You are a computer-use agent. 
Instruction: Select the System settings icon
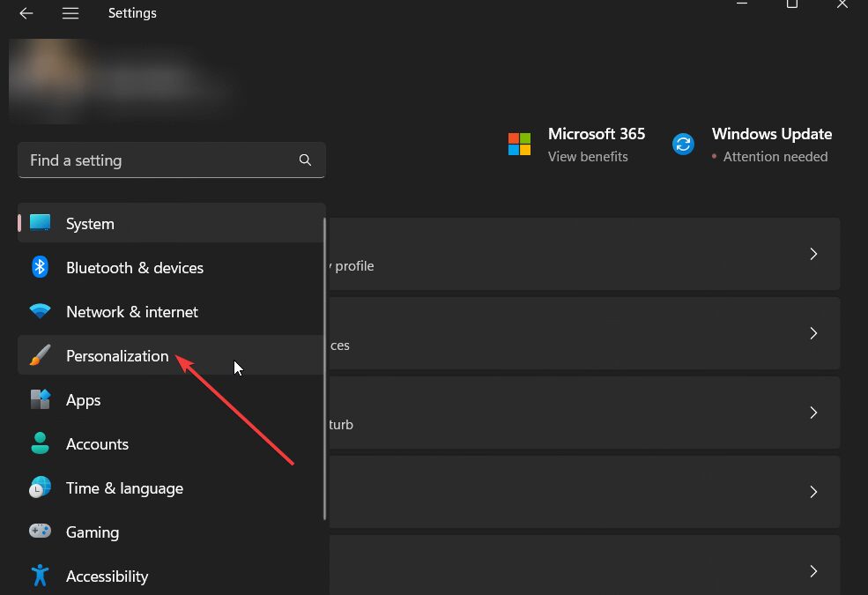click(x=40, y=223)
